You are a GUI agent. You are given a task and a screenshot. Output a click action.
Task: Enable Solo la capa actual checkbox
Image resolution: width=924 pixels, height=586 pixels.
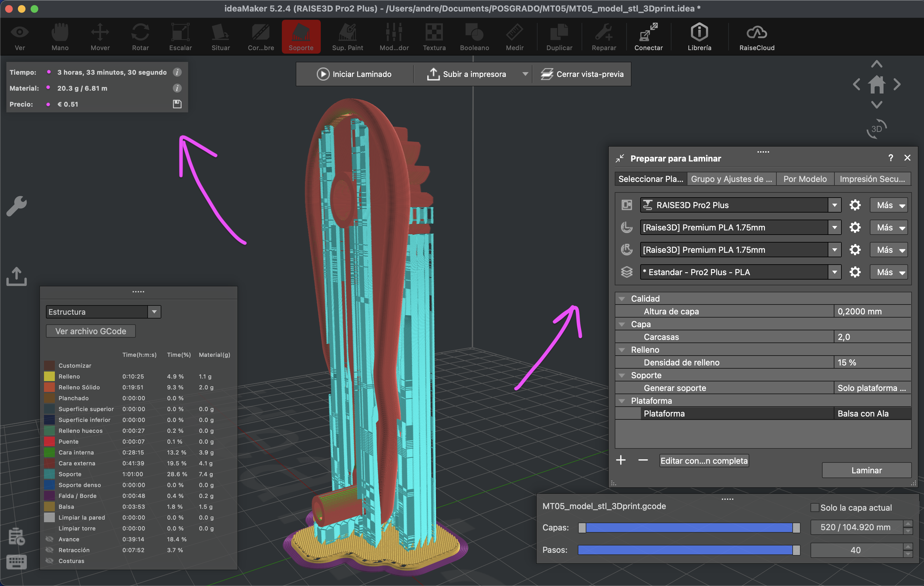(814, 507)
